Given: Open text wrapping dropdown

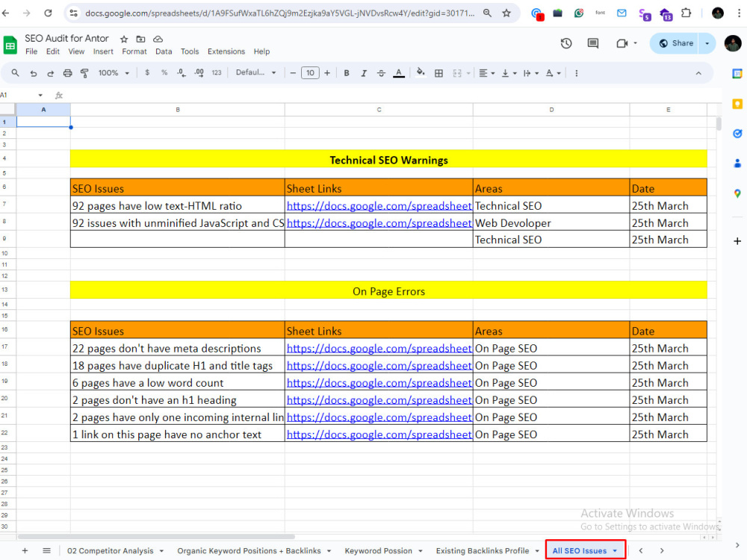Looking at the screenshot, I should (x=530, y=73).
